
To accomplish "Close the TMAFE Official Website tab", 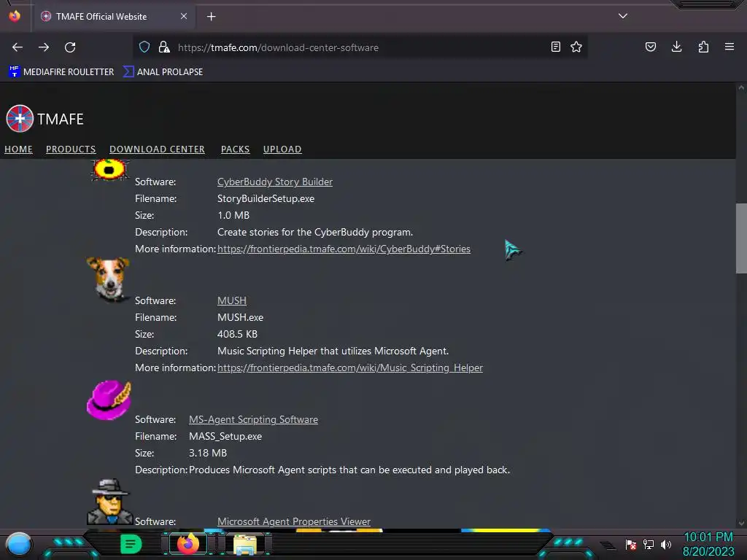I will click(x=184, y=16).
